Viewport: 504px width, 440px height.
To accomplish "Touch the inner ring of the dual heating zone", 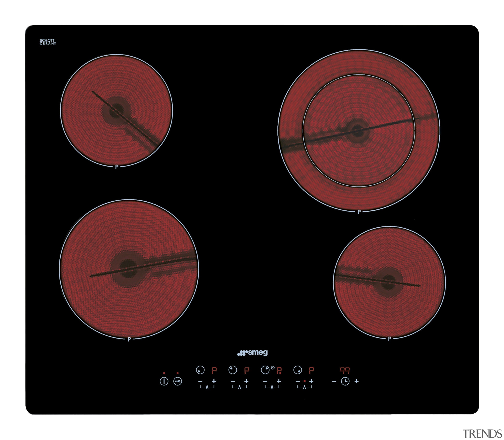I will [359, 131].
